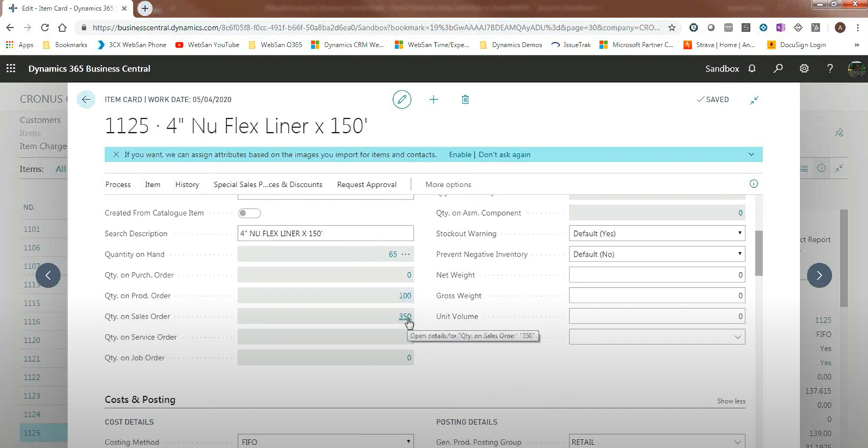Screen dimensions: 868x448
Task: Edit the item card with pencil icon
Action: point(402,99)
